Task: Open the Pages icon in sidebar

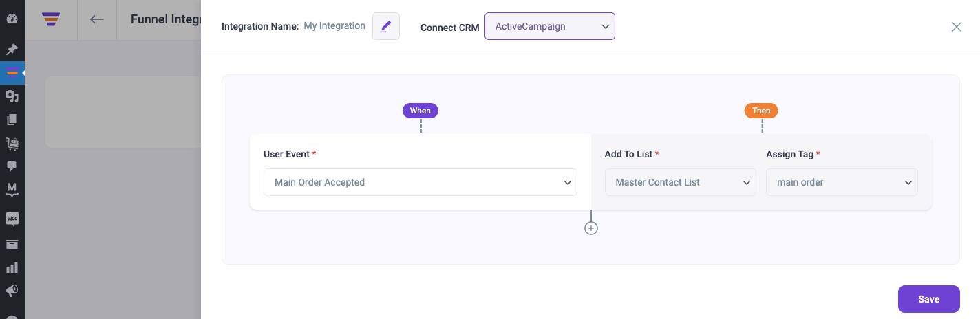Action: (x=12, y=120)
